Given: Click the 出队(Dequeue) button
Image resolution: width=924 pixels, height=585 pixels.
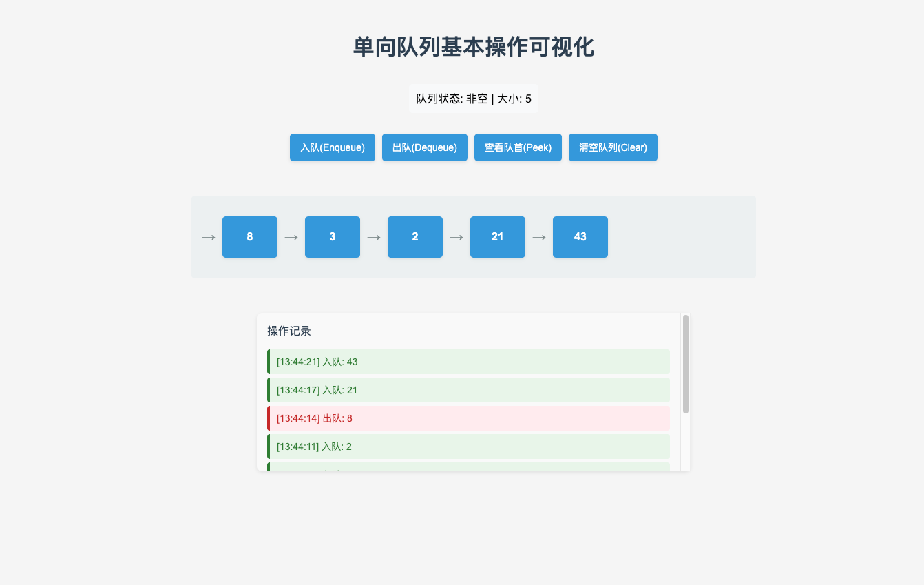Looking at the screenshot, I should click(424, 147).
